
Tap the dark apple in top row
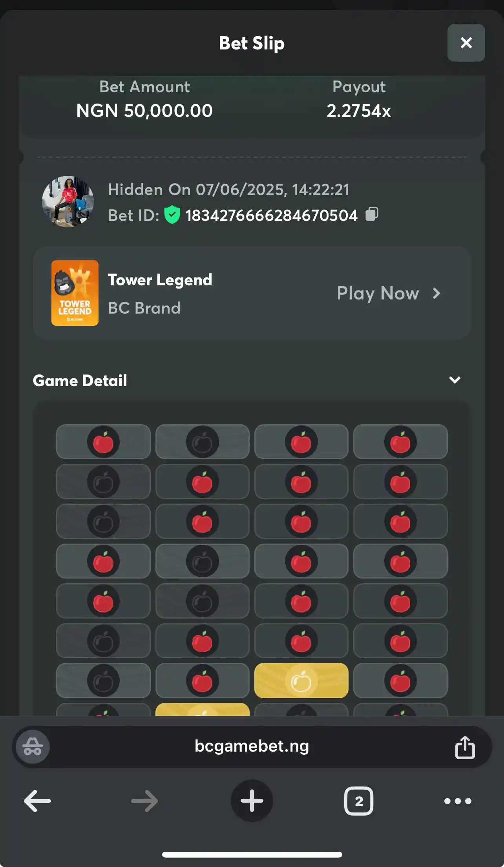[x=203, y=442]
